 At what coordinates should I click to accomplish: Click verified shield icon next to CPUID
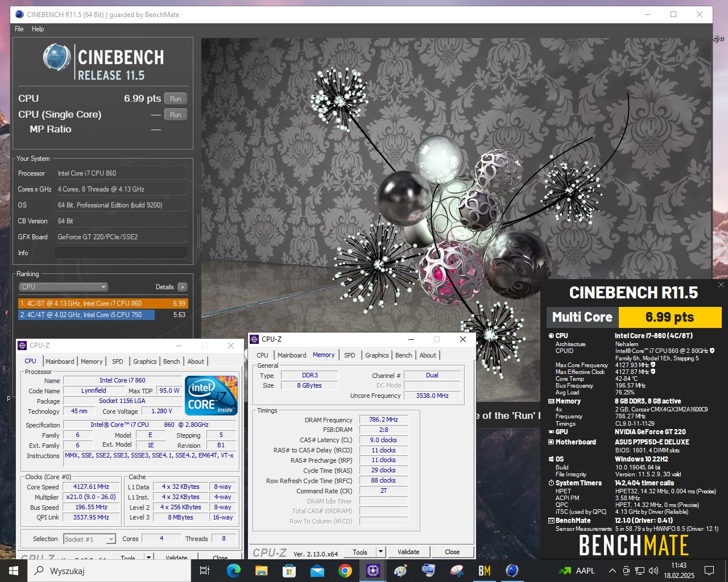(x=713, y=351)
